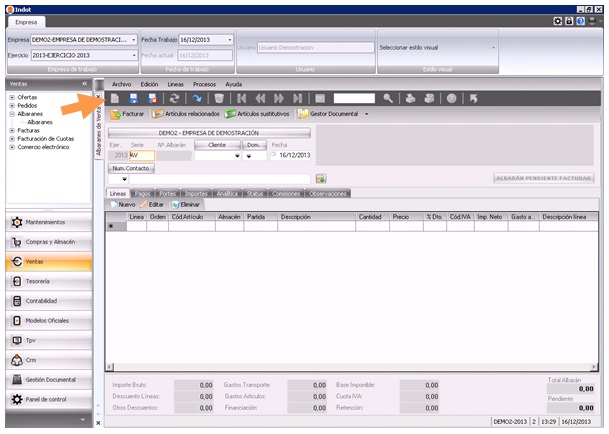609x434 pixels.
Task: Switch to the Importes tab
Action: [196, 193]
